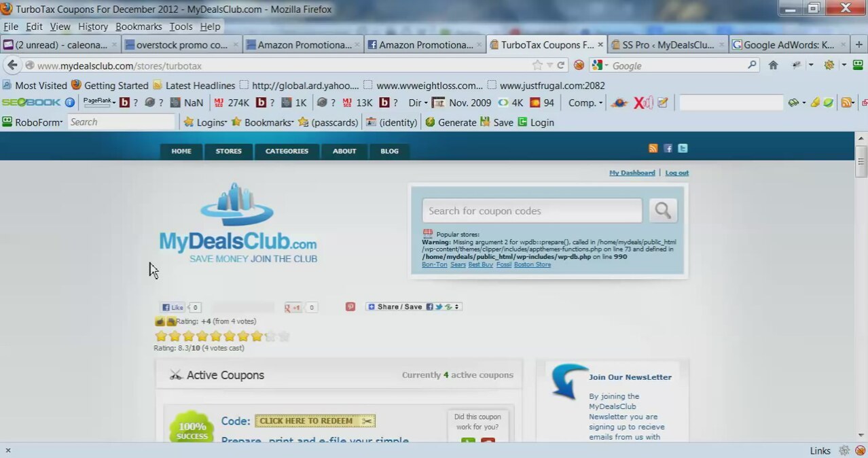Open the site's Facebook icon in header
This screenshot has height=458, width=868.
[x=668, y=149]
